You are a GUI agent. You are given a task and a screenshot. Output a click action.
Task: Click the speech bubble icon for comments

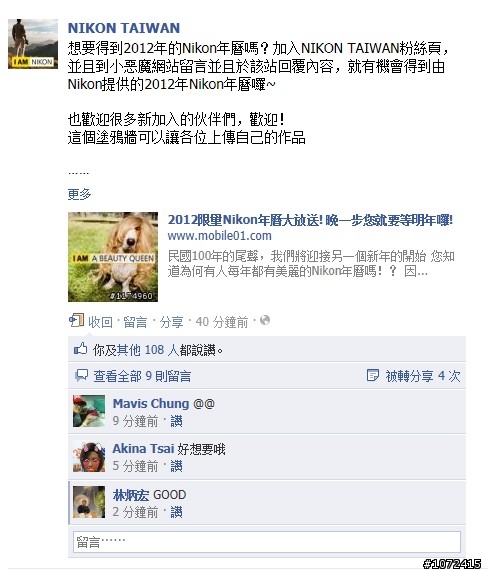(81, 375)
